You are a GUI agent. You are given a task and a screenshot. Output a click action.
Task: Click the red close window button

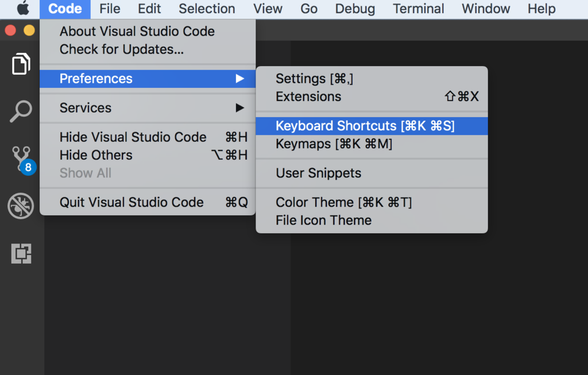(x=10, y=30)
